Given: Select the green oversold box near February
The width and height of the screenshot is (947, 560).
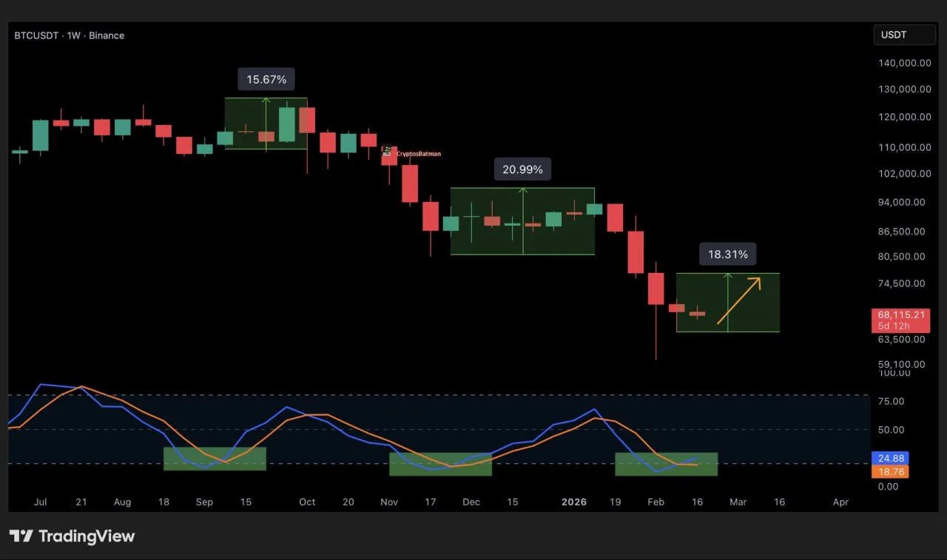Looking at the screenshot, I should 666,464.
